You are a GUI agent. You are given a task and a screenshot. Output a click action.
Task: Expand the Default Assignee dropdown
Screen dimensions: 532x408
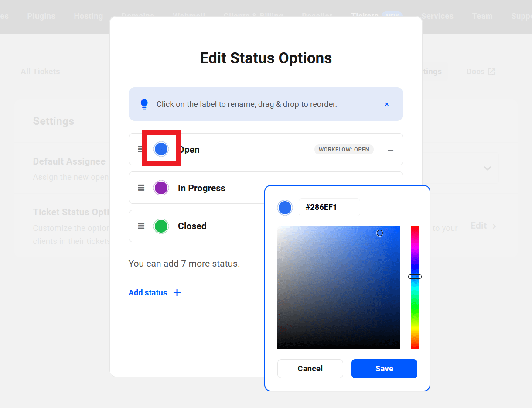coord(487,168)
